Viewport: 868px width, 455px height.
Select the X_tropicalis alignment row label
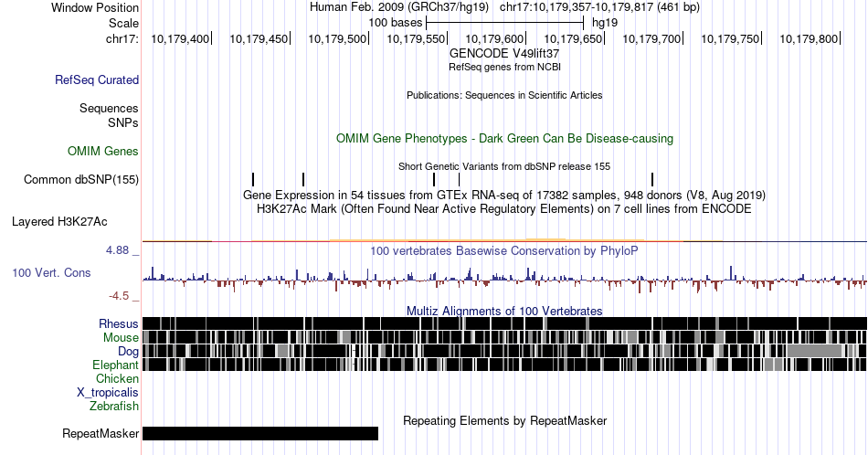point(108,393)
